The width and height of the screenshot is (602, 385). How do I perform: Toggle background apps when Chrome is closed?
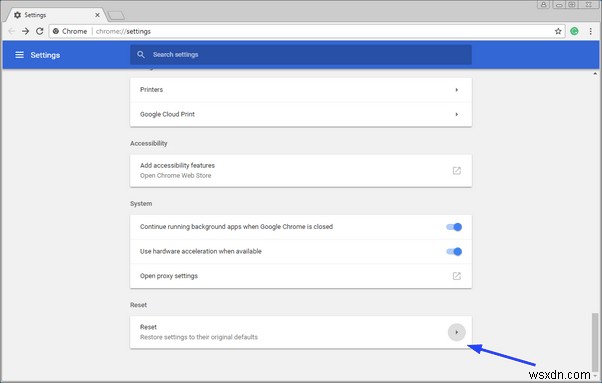pos(454,227)
